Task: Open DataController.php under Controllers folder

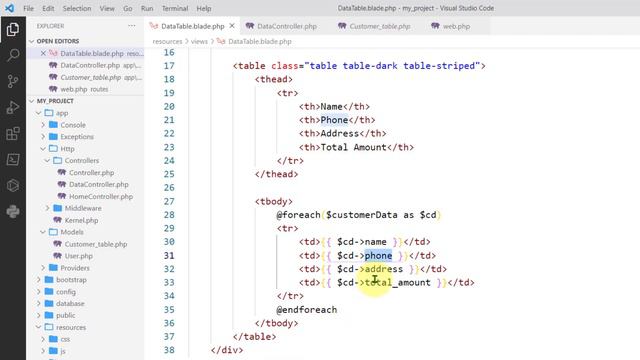Action: (99, 184)
